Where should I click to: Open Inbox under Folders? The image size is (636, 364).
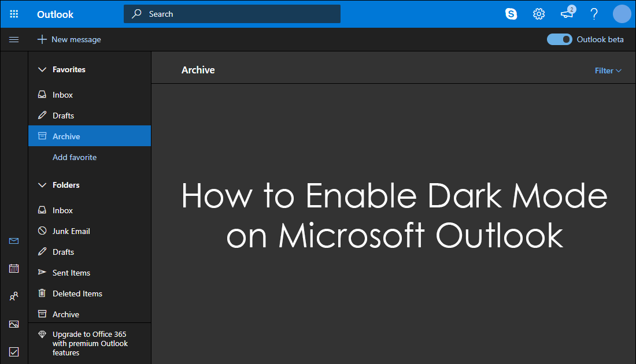[90, 210]
